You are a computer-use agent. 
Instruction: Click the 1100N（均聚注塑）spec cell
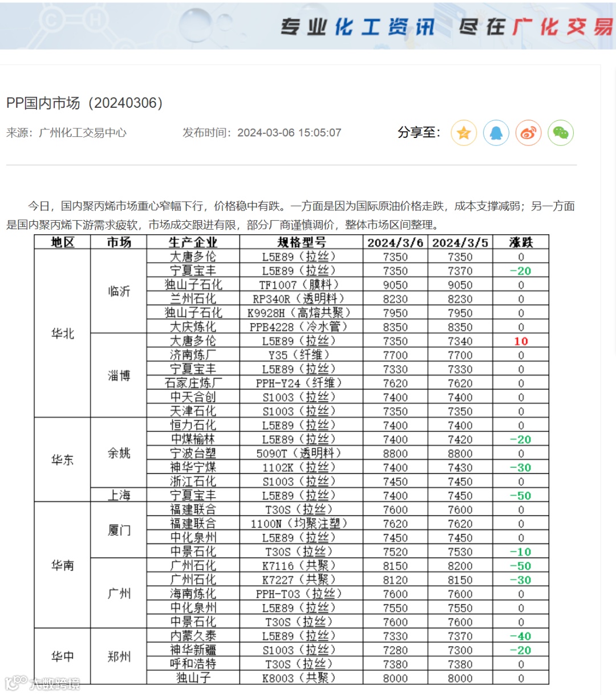pyautogui.click(x=302, y=523)
